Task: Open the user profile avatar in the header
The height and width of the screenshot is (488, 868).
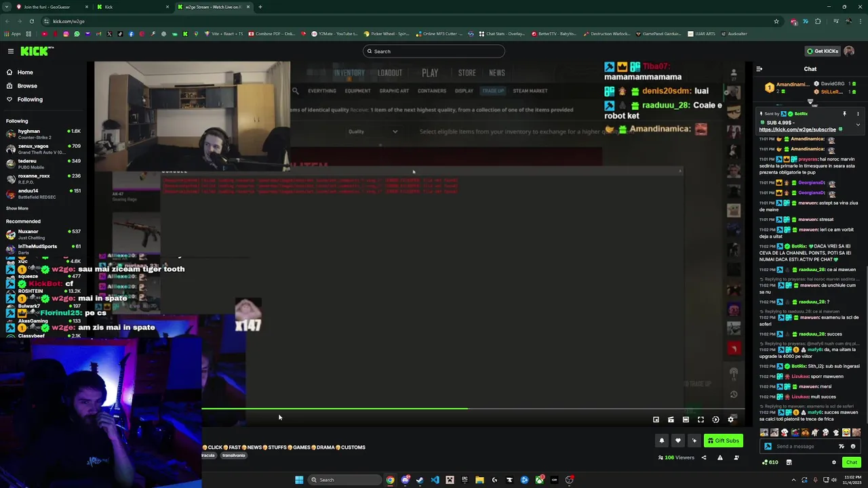Action: (849, 52)
